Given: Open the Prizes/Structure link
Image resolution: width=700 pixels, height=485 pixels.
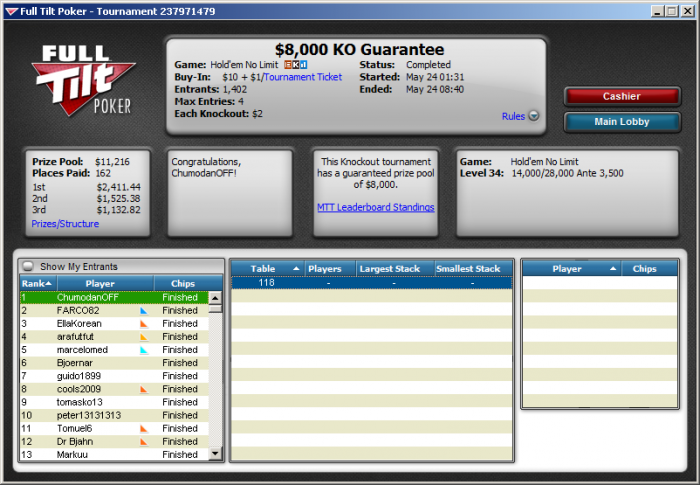Looking at the screenshot, I should pos(65,224).
